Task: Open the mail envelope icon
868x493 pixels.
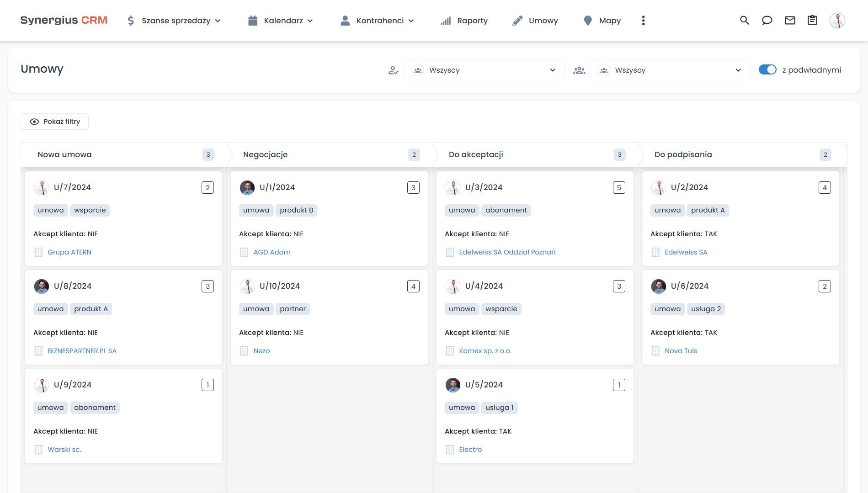Action: coord(790,21)
